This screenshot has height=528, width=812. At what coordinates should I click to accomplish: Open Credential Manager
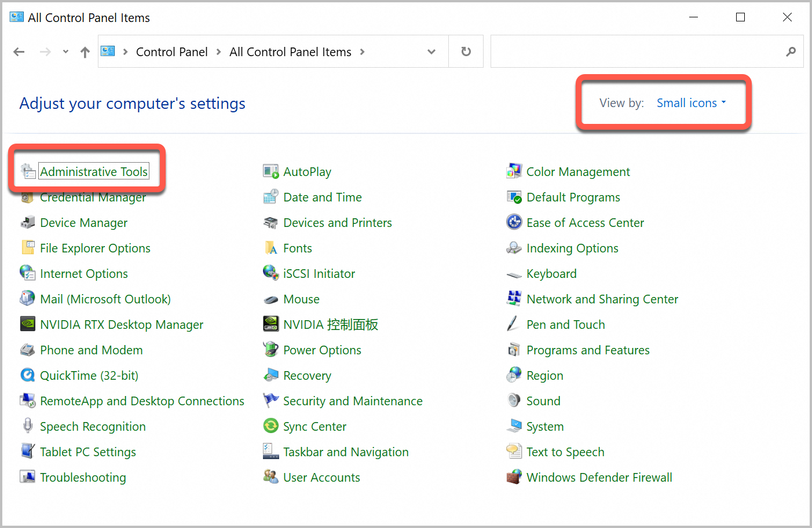point(93,197)
